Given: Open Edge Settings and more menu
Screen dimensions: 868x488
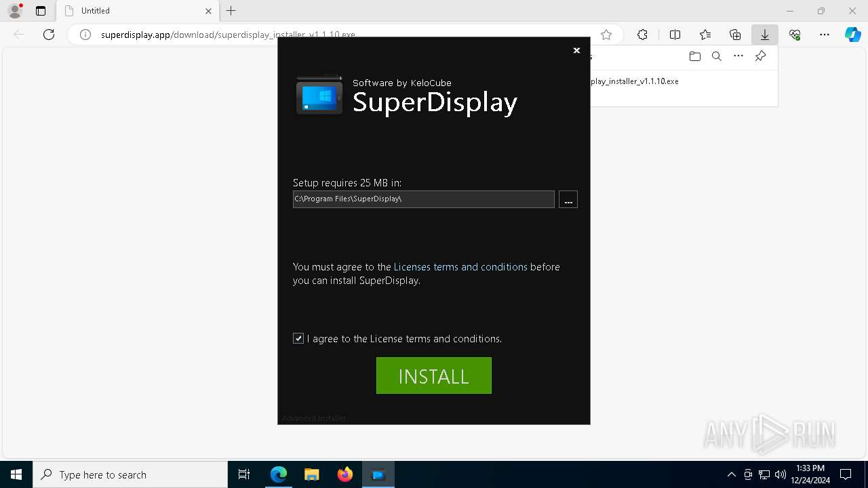Looking at the screenshot, I should [x=825, y=35].
